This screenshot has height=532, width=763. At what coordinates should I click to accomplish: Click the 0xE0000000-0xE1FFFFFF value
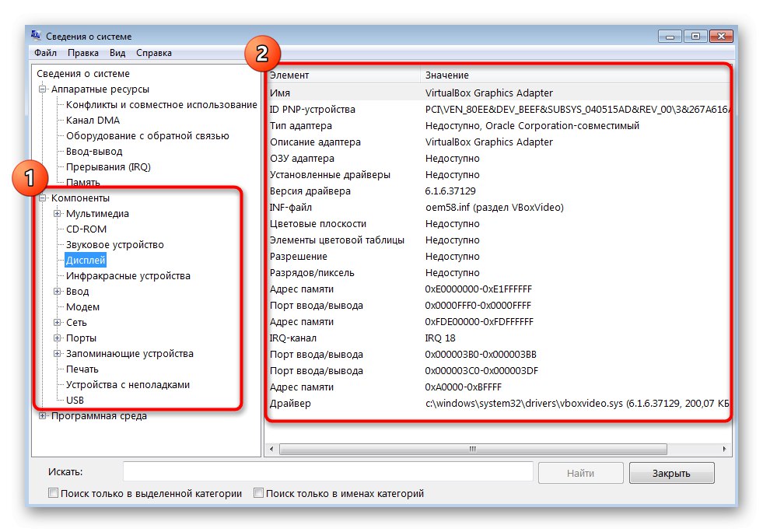point(478,289)
